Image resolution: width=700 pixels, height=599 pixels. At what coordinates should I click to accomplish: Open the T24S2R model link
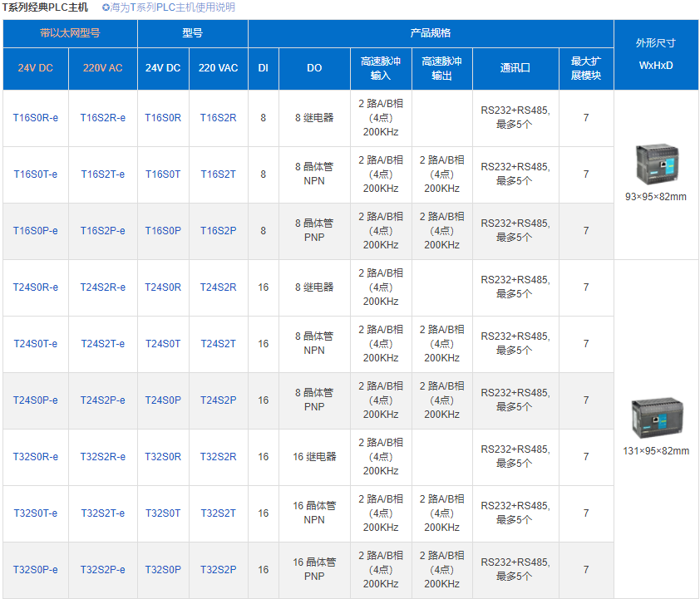click(218, 287)
